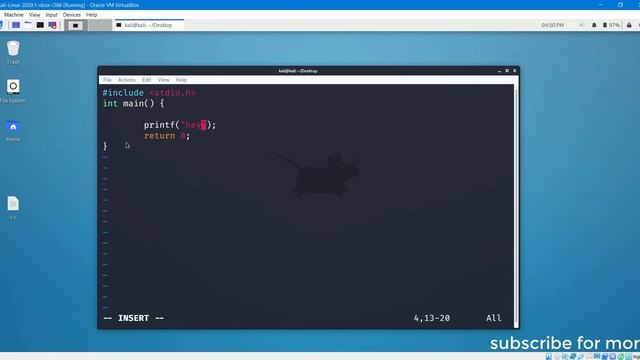This screenshot has height=360, width=640.
Task: Open VirtualBox Input menu
Action: click(51, 15)
